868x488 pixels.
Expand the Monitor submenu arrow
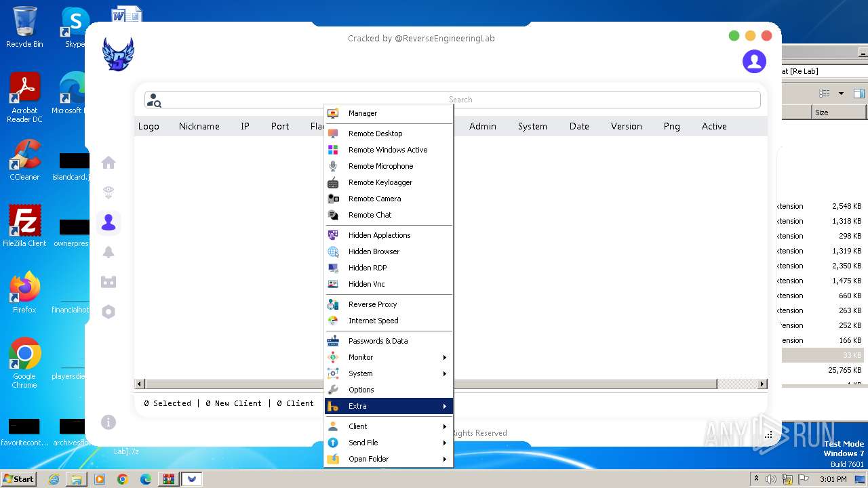[x=445, y=357]
